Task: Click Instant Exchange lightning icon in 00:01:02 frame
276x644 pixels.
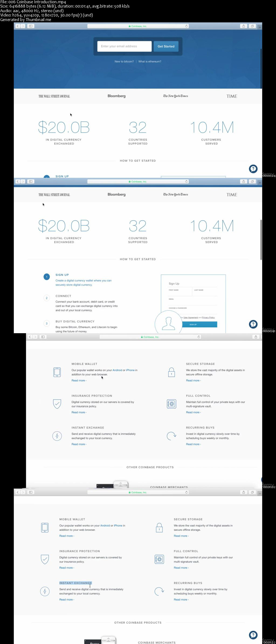Action: 57,436
